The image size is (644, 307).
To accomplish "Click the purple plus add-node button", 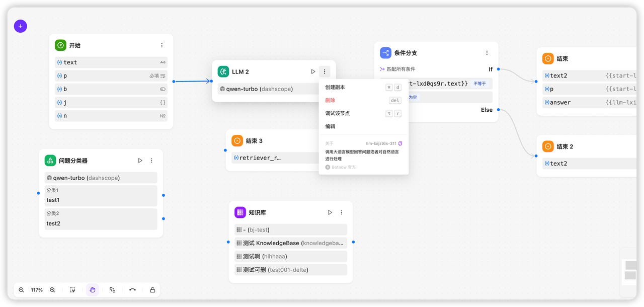I will coord(20,26).
